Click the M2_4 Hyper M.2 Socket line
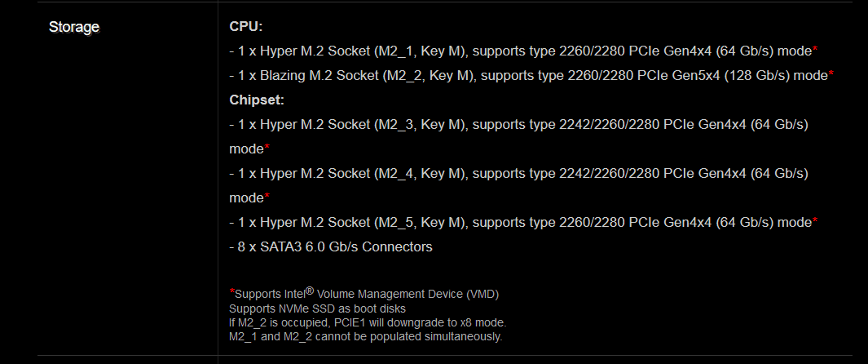This screenshot has height=364, width=868. (x=518, y=185)
